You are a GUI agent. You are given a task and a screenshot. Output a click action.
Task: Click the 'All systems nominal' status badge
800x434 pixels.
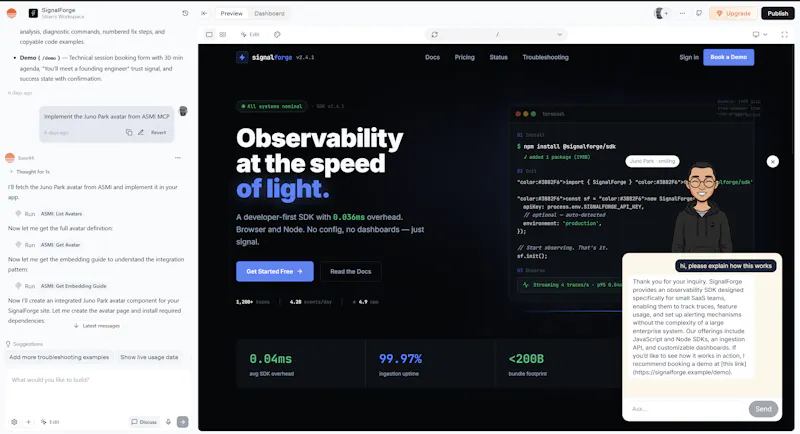(x=271, y=106)
